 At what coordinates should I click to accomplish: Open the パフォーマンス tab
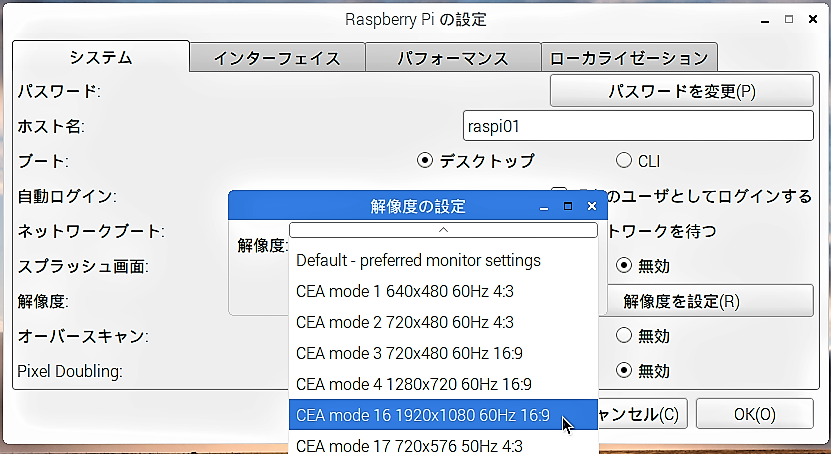[x=453, y=57]
